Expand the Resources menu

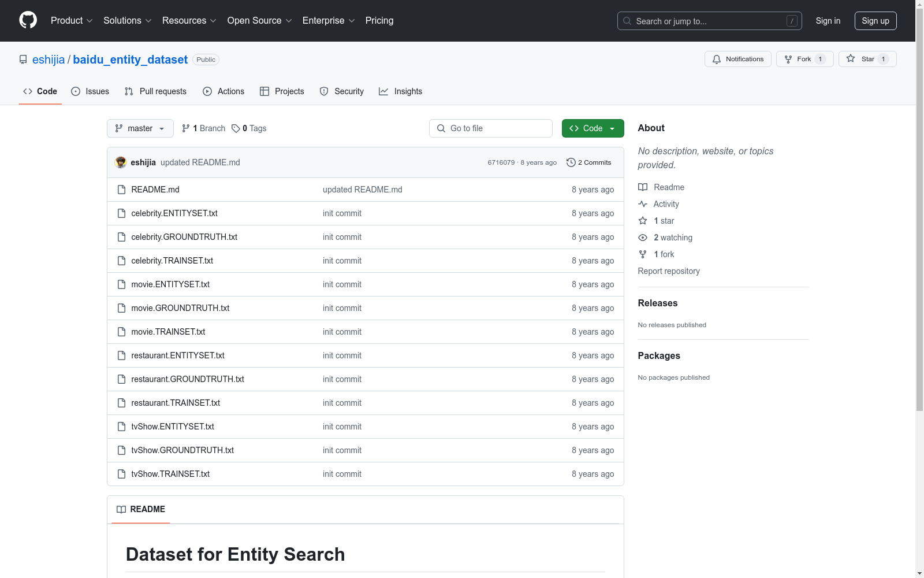point(189,21)
